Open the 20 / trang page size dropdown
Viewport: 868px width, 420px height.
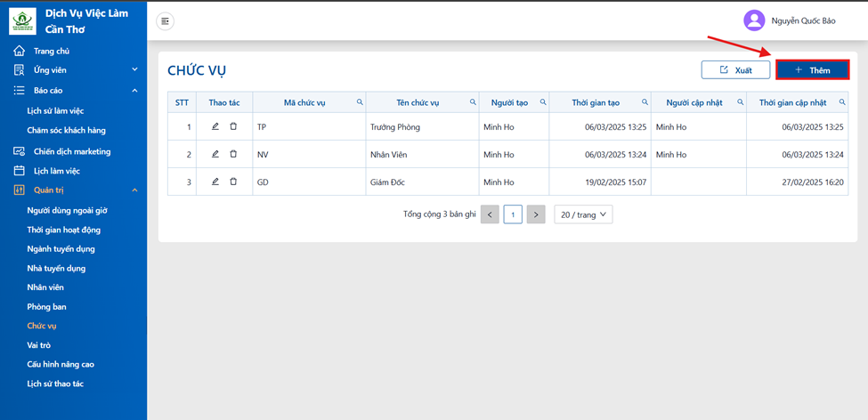[x=583, y=214]
